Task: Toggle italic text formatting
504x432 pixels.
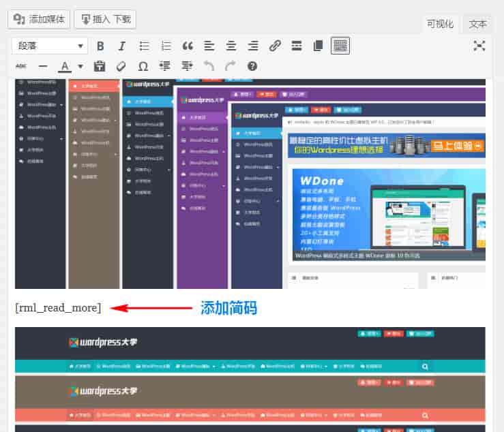Action: [122, 46]
